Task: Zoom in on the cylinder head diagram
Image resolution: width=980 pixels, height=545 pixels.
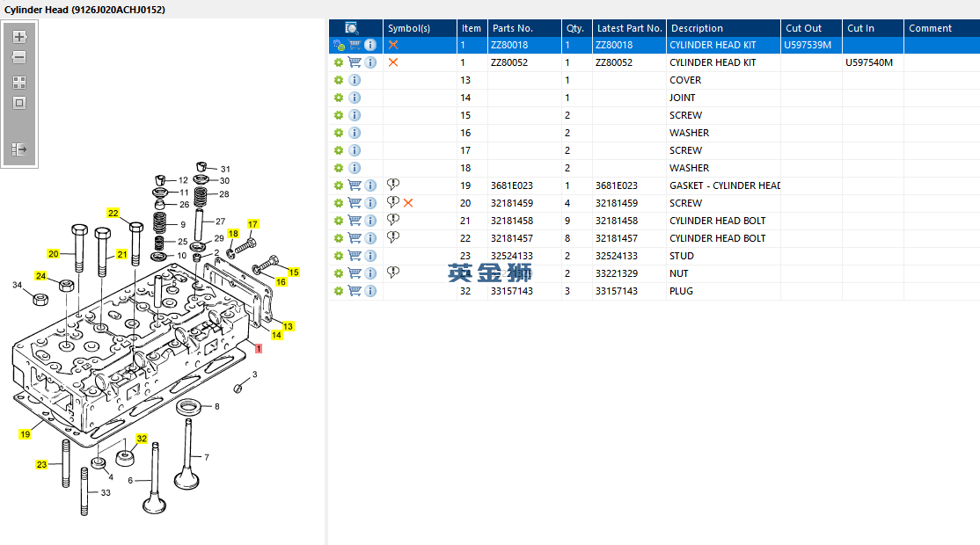Action: coord(19,37)
